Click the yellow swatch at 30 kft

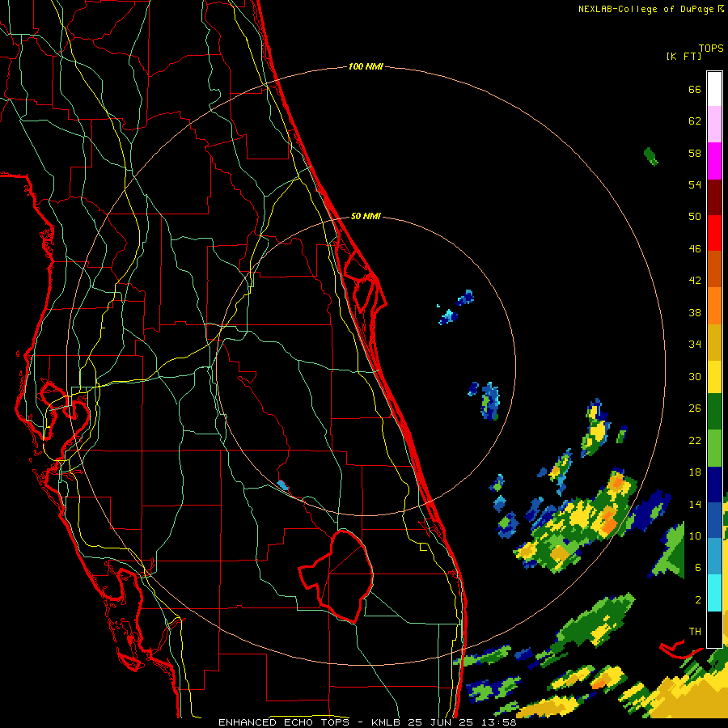[x=714, y=377]
